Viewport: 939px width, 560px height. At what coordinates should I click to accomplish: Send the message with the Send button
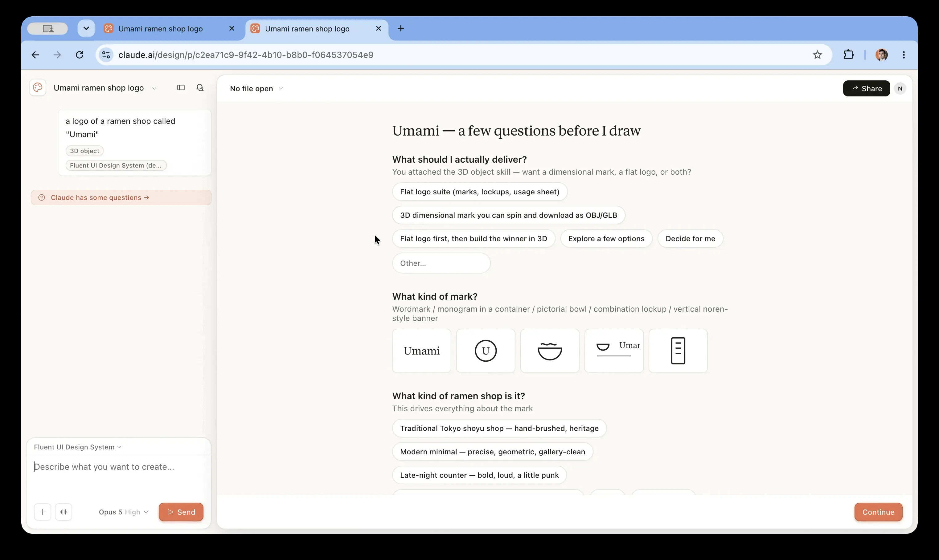[181, 512]
